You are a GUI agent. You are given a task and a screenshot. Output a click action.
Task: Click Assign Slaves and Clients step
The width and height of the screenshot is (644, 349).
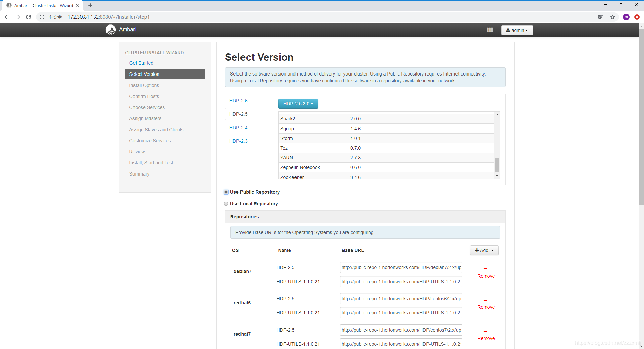[x=156, y=130]
